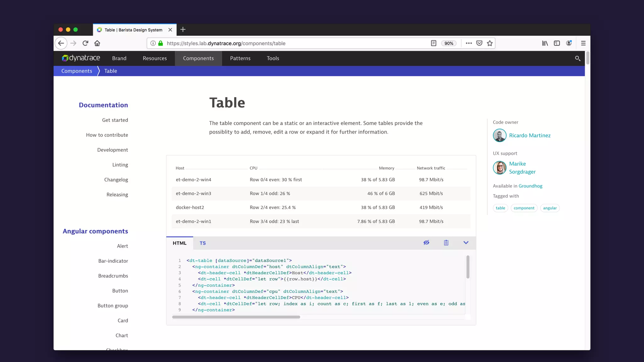Switch to the TS code tab
This screenshot has width=644, height=362.
(x=203, y=243)
